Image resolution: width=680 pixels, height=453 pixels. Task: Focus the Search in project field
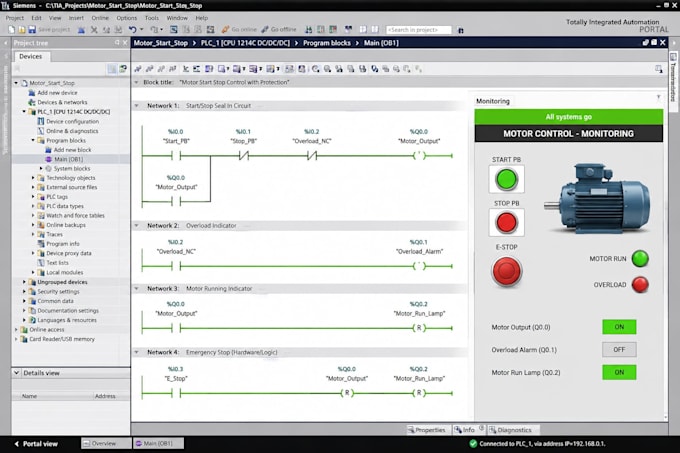pos(418,29)
